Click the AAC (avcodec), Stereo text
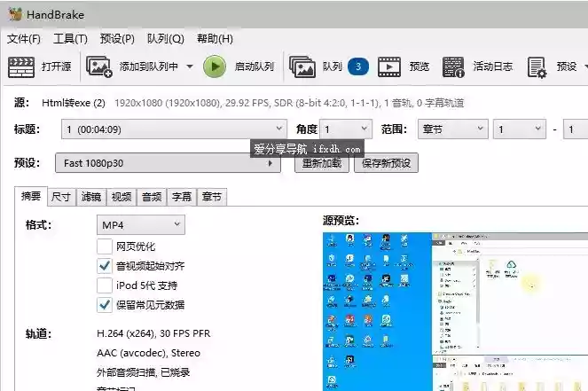 (x=148, y=353)
